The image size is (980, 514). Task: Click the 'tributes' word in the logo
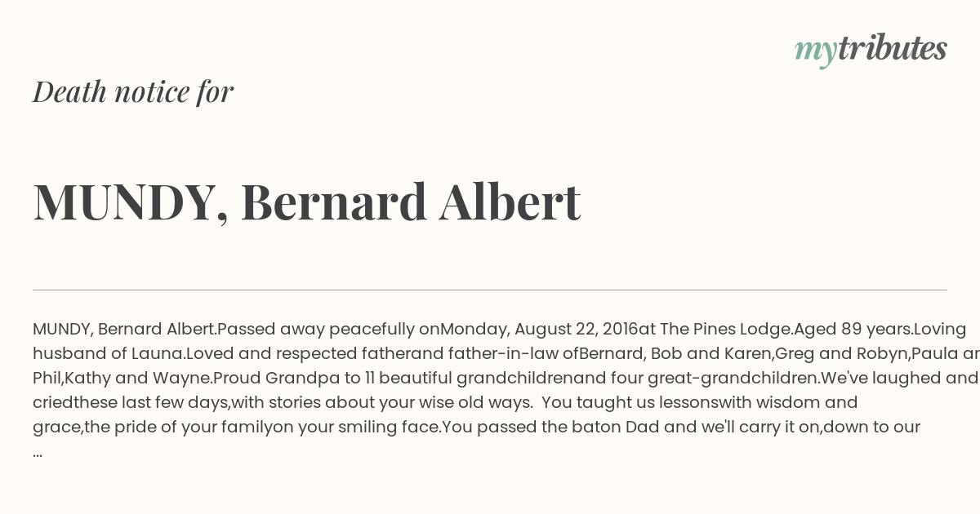892,48
